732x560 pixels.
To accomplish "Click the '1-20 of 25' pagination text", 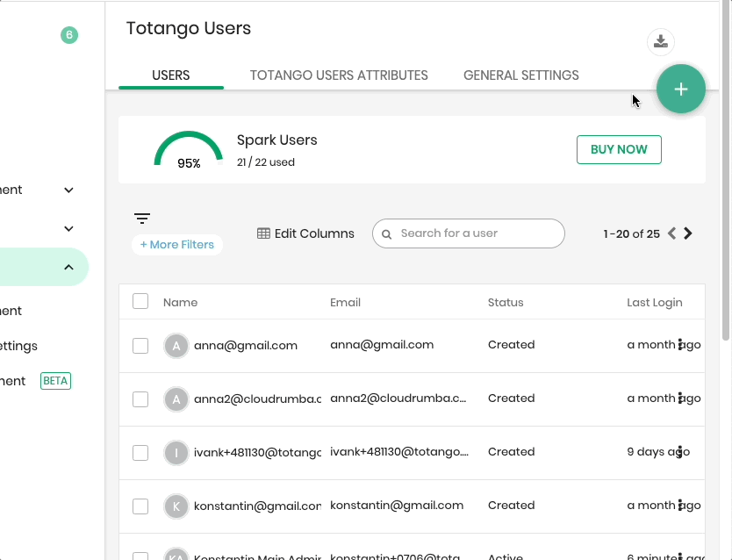I will (x=631, y=233).
